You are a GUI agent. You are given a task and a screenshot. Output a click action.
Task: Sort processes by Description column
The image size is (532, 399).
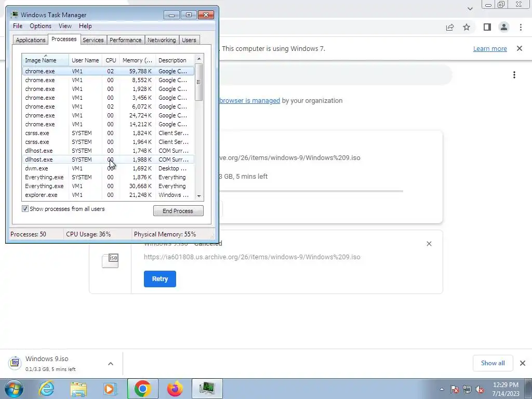(x=175, y=60)
